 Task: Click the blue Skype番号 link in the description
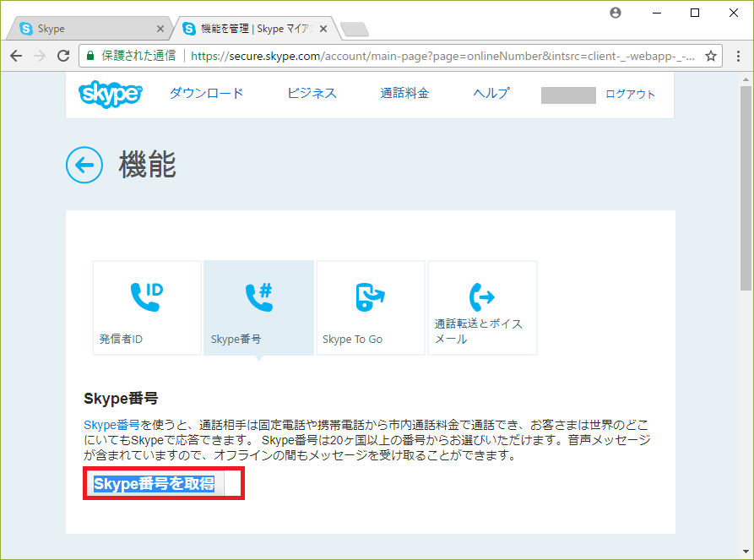click(x=111, y=425)
